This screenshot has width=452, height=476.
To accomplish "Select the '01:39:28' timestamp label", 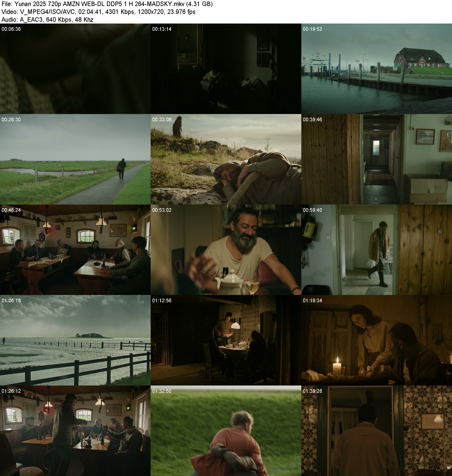I will coord(312,391).
